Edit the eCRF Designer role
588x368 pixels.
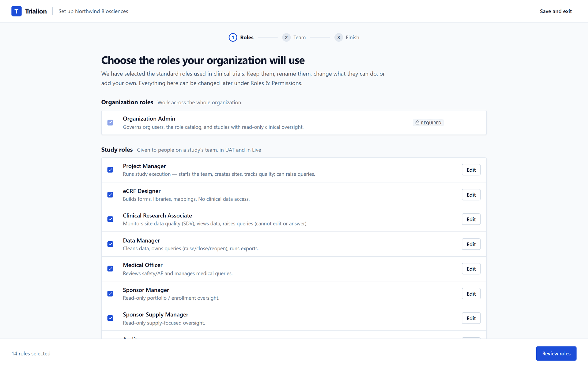click(x=471, y=195)
